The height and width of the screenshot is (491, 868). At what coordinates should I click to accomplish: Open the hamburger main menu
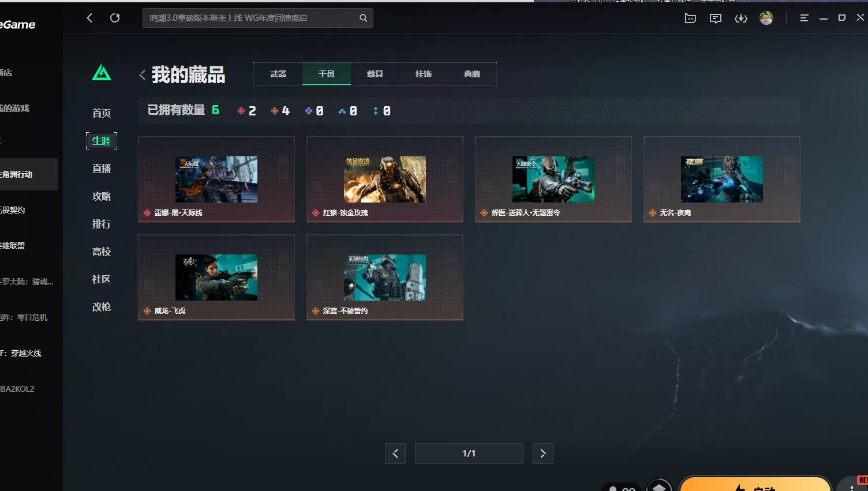[x=804, y=18]
